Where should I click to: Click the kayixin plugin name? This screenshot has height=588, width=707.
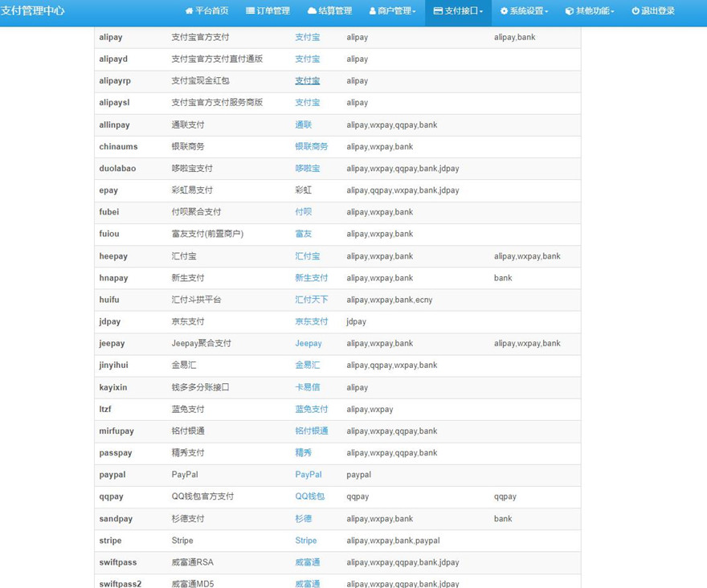pos(113,387)
